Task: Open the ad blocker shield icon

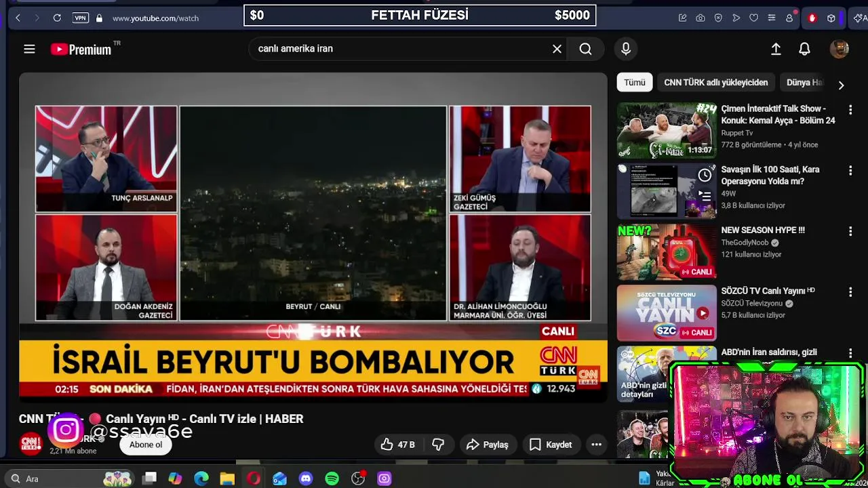Action: tap(718, 18)
